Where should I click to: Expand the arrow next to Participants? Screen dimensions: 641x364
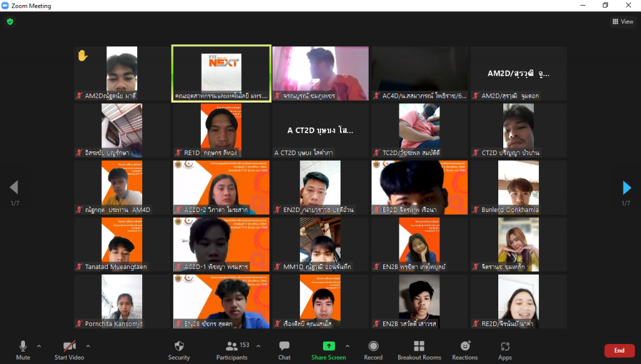259,346
